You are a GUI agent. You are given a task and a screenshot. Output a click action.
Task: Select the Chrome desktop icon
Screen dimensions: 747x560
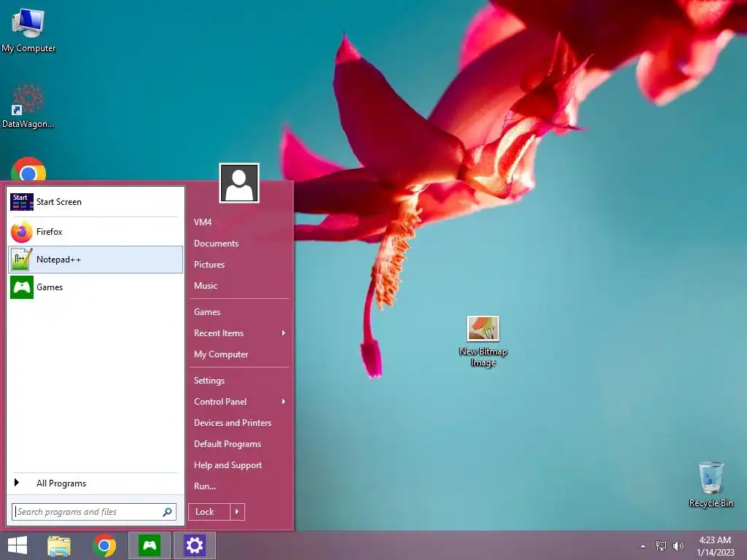pos(28,168)
